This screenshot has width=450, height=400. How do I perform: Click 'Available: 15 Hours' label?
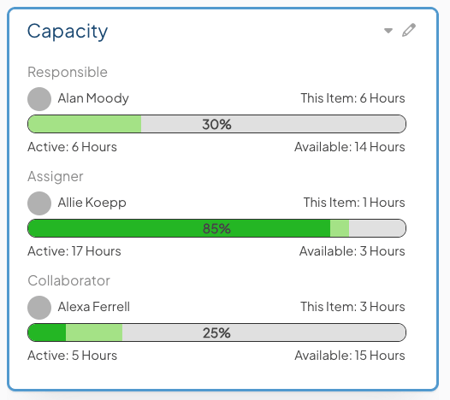(350, 356)
